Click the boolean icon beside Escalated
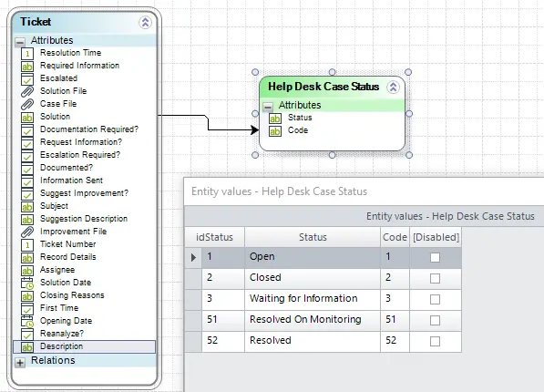 [x=27, y=79]
